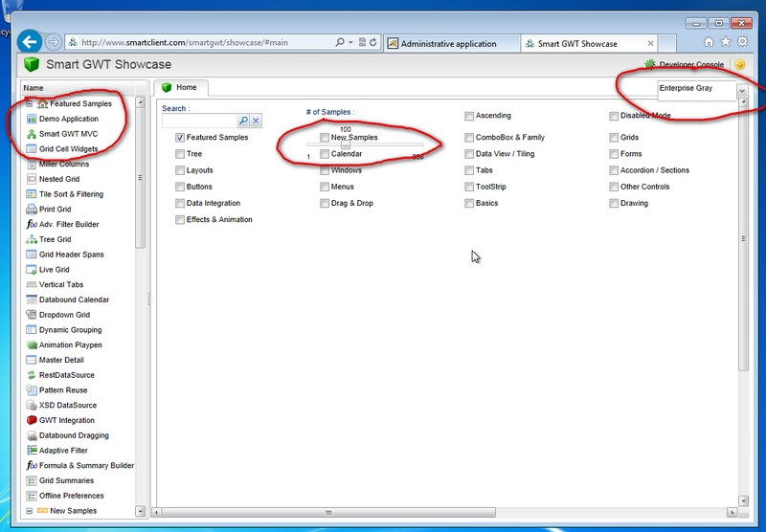Collapse the New Samples tree folder
The width and height of the screenshot is (766, 532).
click(x=30, y=511)
